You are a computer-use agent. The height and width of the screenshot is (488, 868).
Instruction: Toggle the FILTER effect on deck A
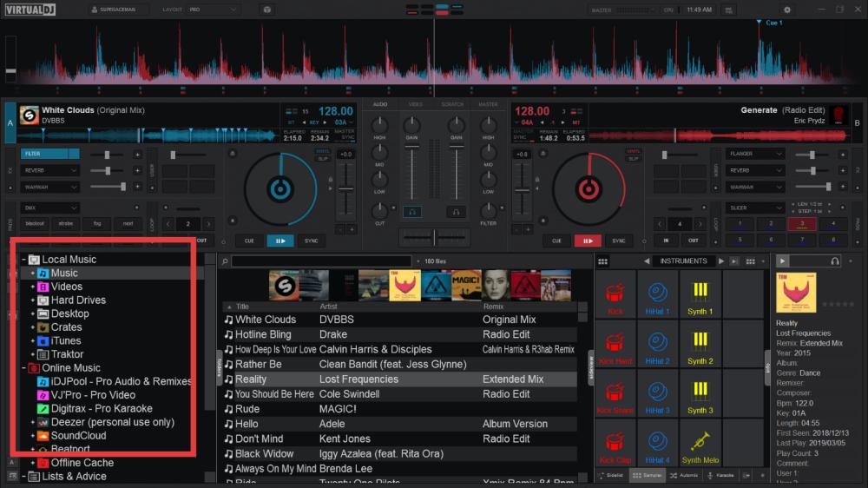49,154
